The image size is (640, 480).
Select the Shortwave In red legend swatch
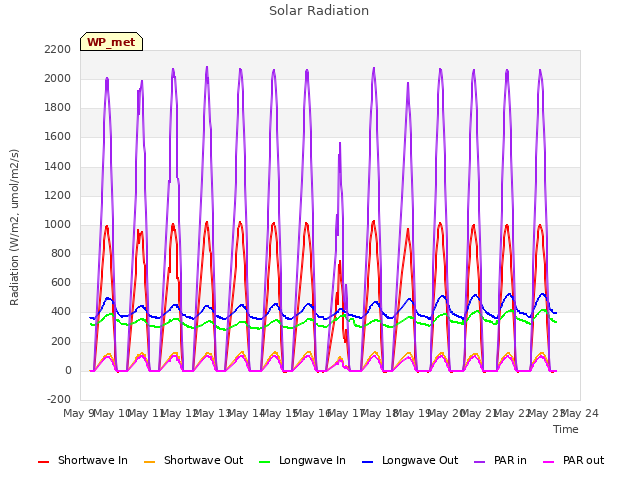click(x=43, y=462)
